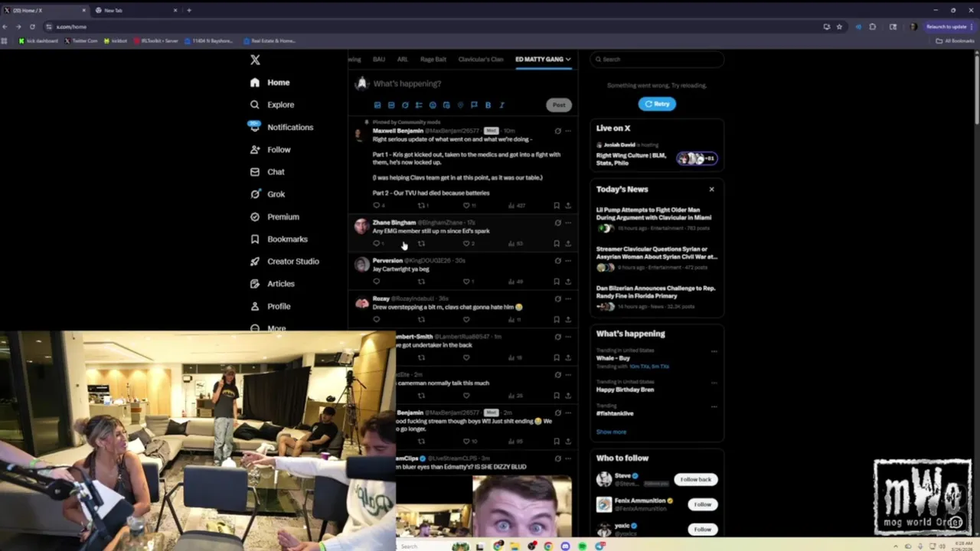Open Home in the sidebar
This screenshot has height=551, width=980.
269,83
